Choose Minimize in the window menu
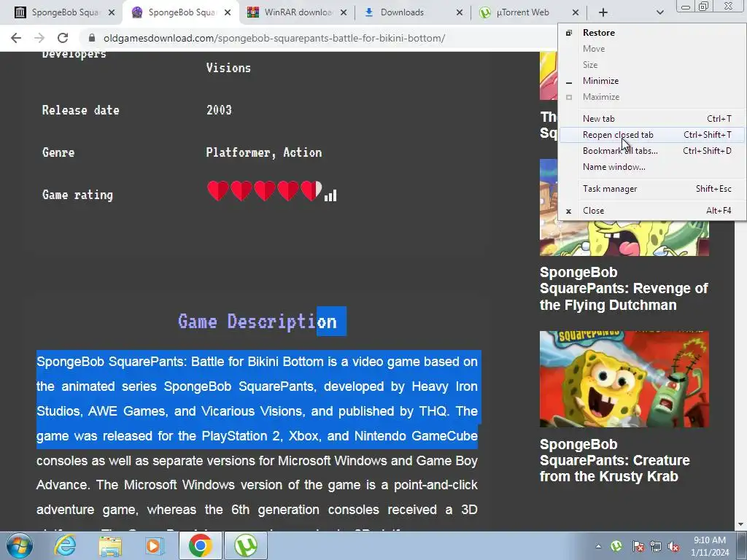 651,80
